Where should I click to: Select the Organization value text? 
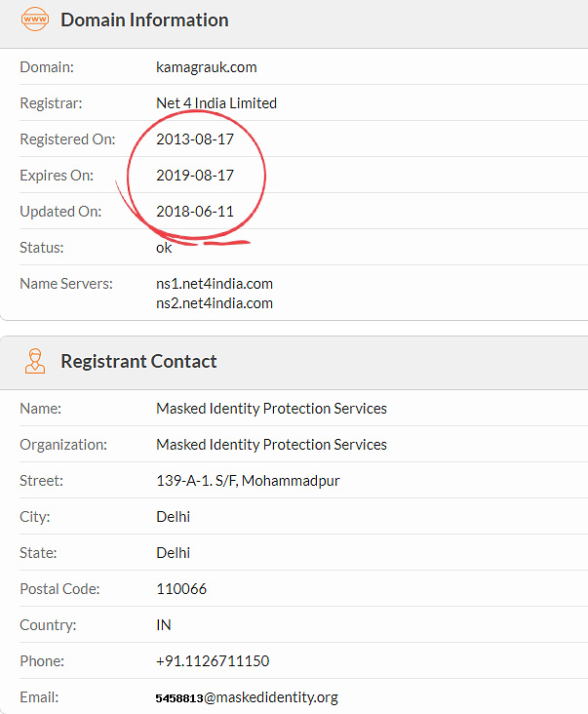point(271,445)
